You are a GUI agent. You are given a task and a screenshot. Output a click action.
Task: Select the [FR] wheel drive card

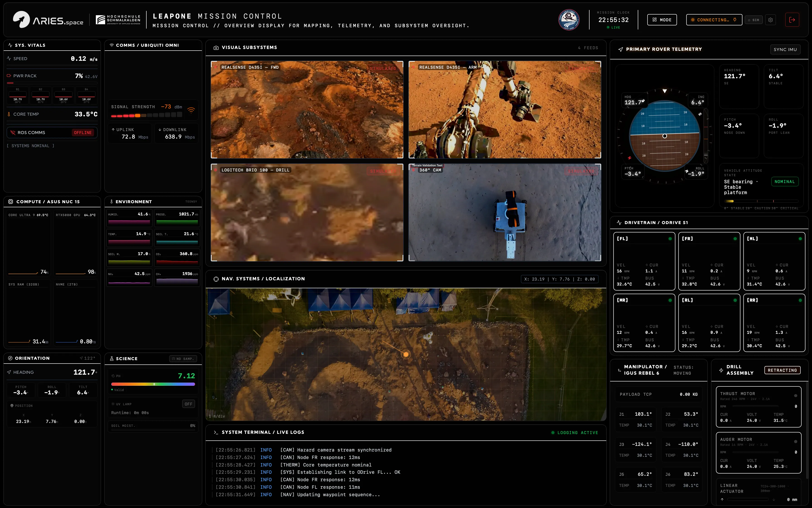[709, 261]
